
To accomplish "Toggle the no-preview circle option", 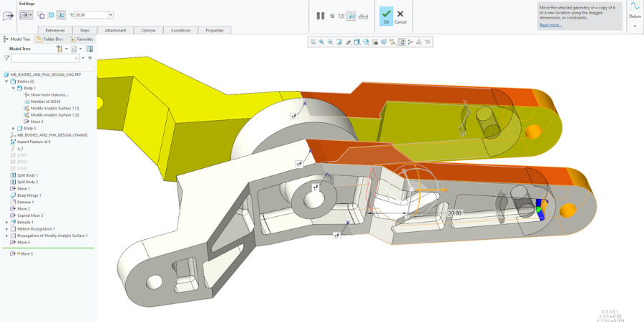I will point(332,16).
